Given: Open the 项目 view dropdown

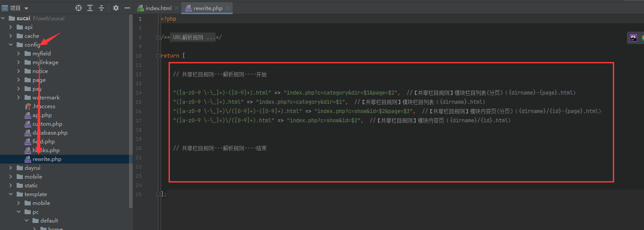Looking at the screenshot, I should (x=26, y=8).
